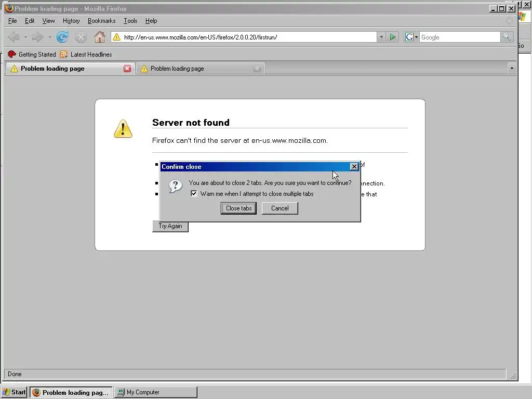Go to the Home page icon
Screen dimensions: 532x399
point(99,37)
